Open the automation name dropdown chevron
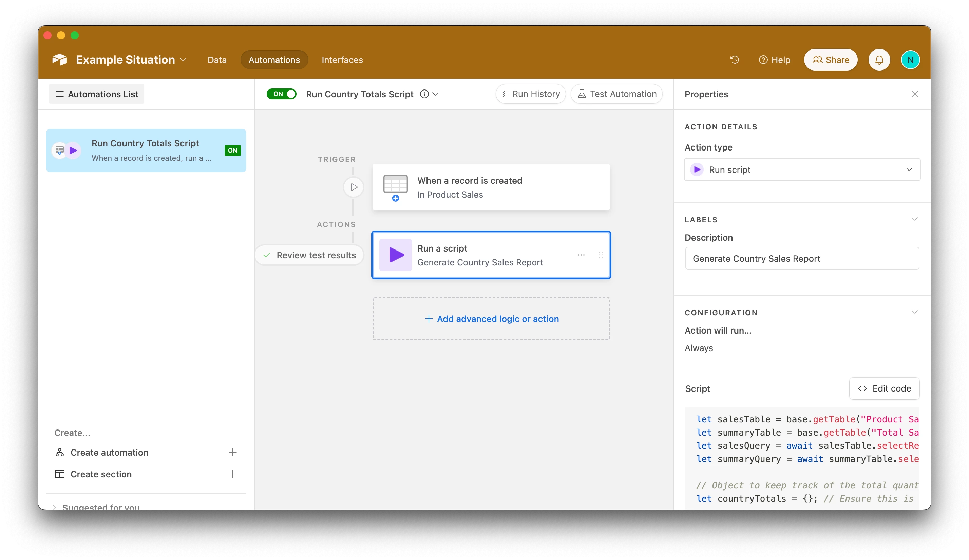 coord(435,94)
